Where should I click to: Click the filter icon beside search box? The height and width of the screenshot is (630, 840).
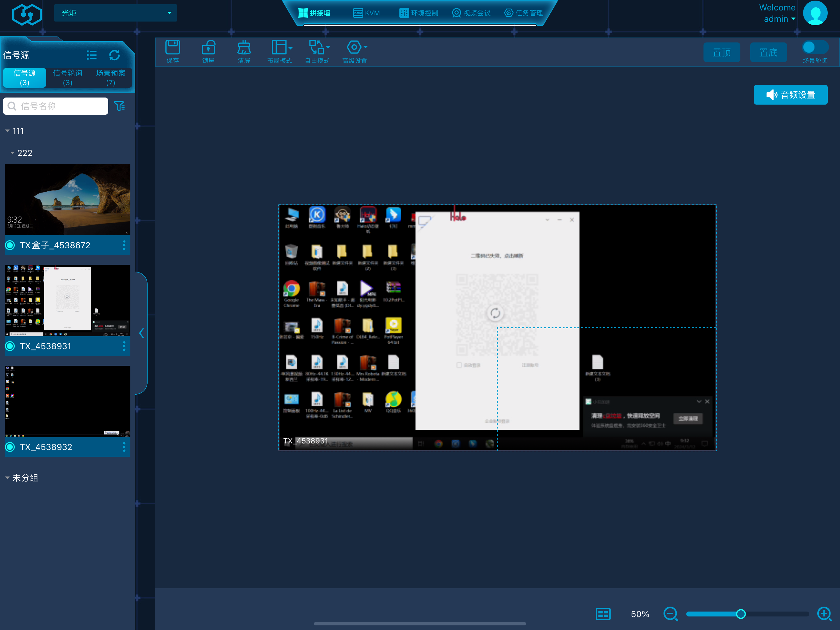pyautogui.click(x=119, y=106)
